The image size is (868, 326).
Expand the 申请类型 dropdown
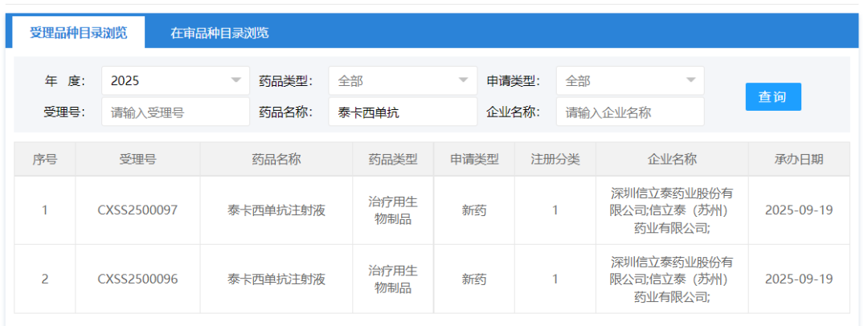(630, 80)
